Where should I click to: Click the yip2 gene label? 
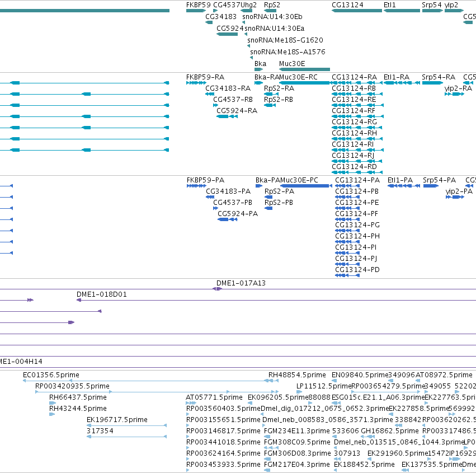451,5
